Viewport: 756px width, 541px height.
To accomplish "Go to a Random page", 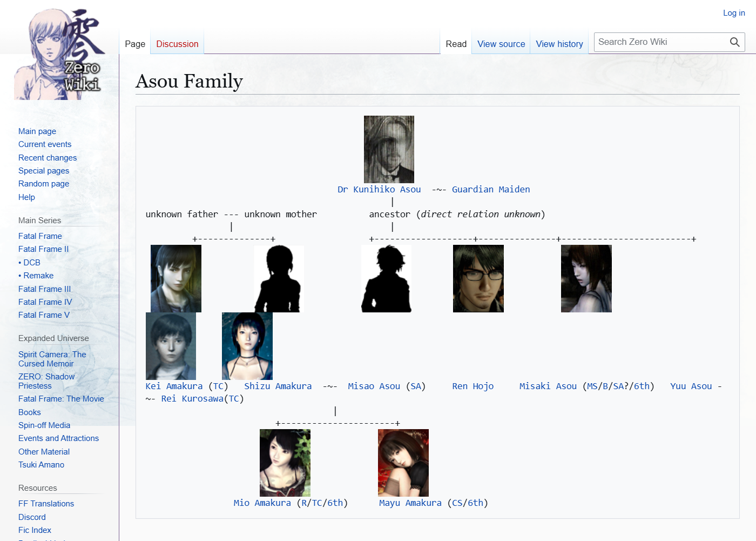I will click(x=44, y=184).
